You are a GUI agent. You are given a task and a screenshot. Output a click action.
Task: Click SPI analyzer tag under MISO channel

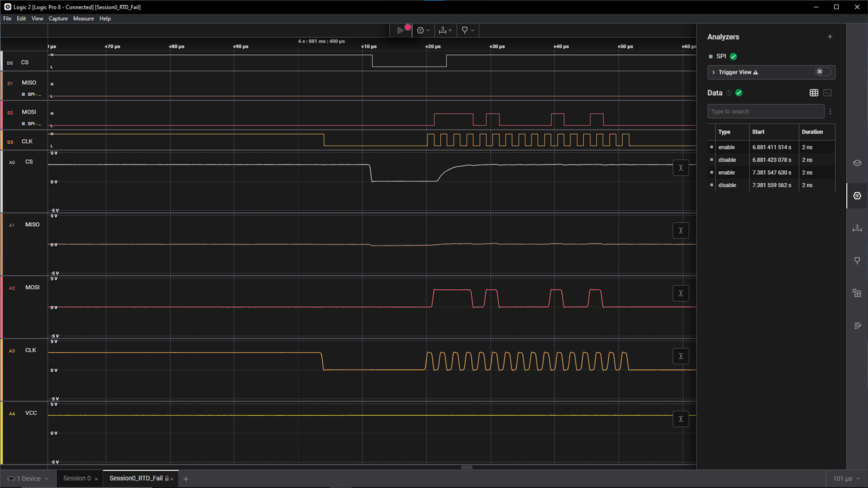click(x=32, y=95)
